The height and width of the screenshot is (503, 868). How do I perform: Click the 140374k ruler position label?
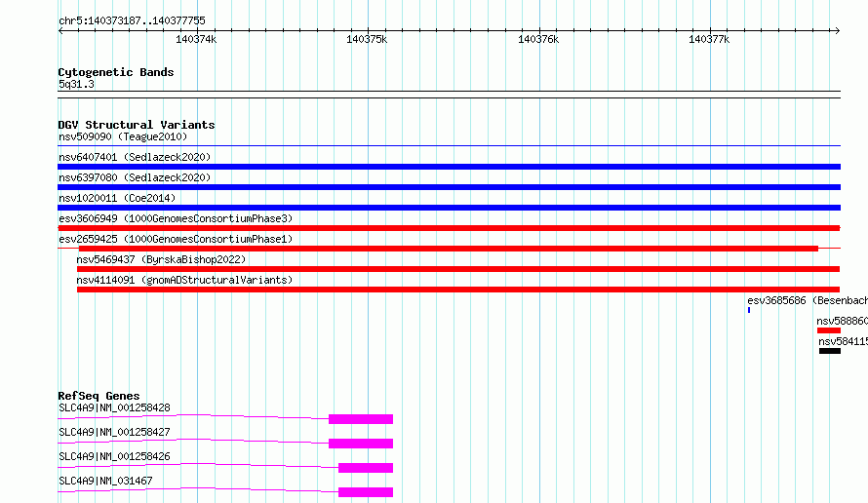pyautogui.click(x=196, y=39)
